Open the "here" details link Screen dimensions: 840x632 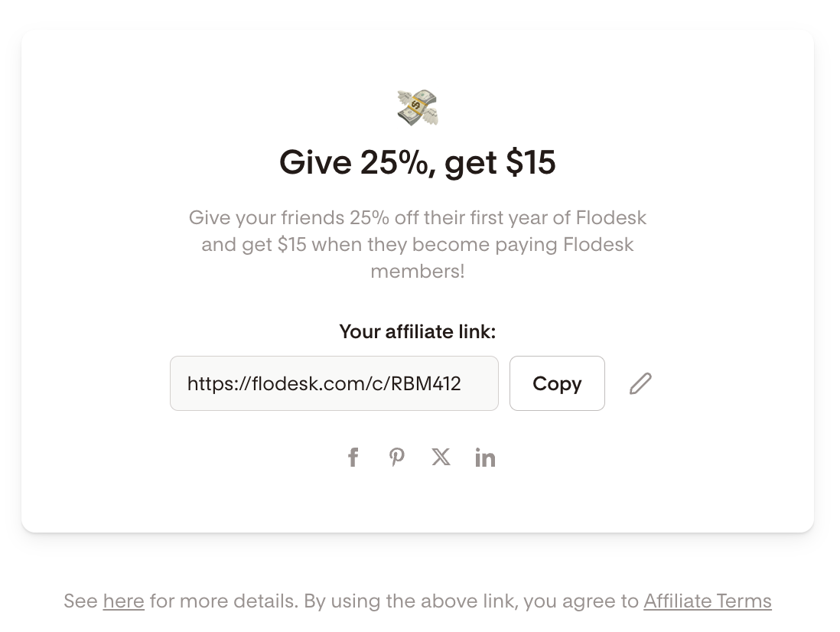pyautogui.click(x=123, y=601)
